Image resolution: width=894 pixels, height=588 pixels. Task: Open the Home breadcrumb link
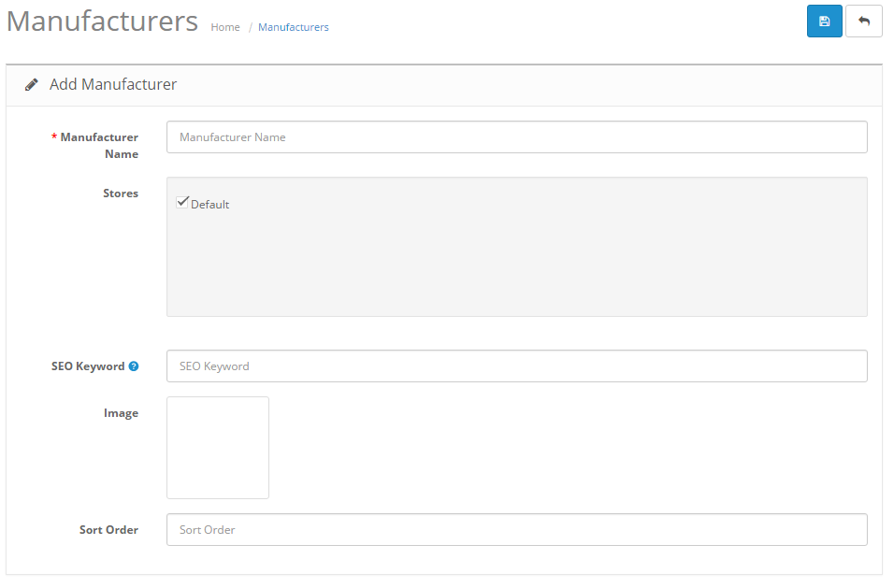[225, 27]
